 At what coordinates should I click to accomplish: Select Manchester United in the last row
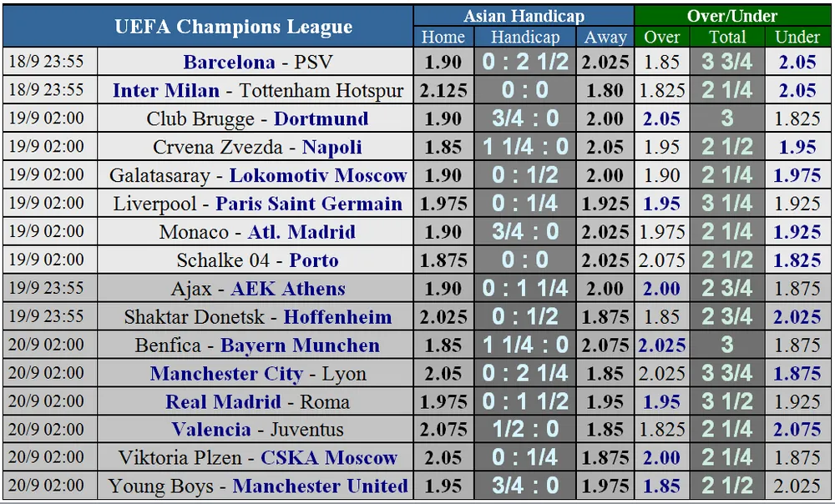[321, 486]
